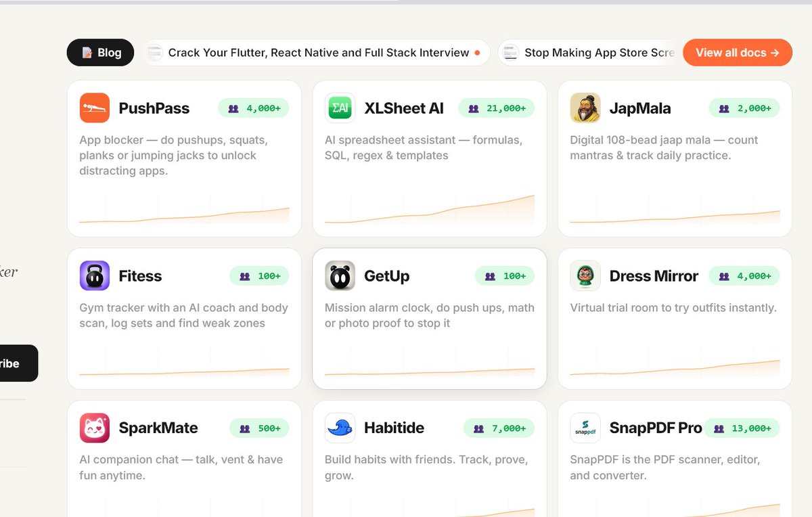Click XLSheet AI 21,000+ users badge
The image size is (812, 517).
497,108
